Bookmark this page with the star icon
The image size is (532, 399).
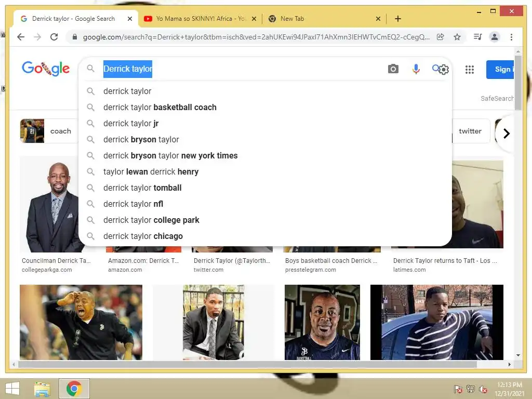click(x=457, y=37)
